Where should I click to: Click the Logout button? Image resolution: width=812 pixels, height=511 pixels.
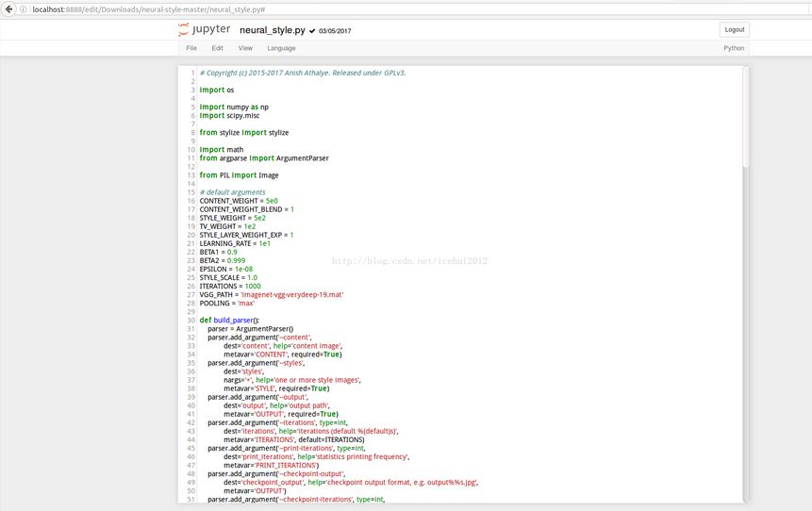pos(734,30)
